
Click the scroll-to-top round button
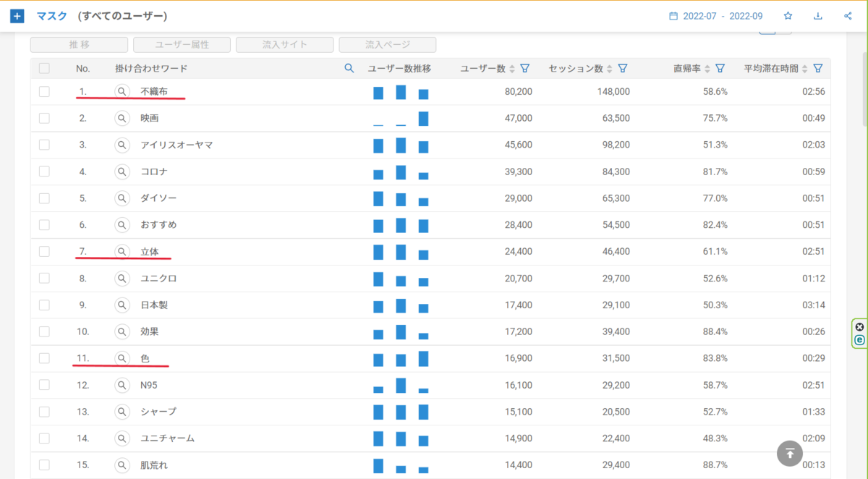790,453
